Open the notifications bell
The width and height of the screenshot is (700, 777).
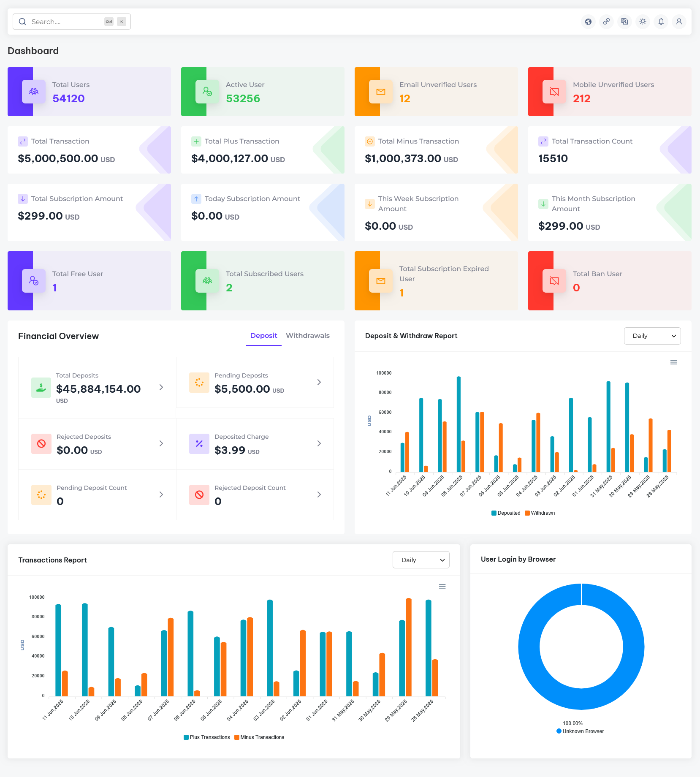tap(661, 22)
